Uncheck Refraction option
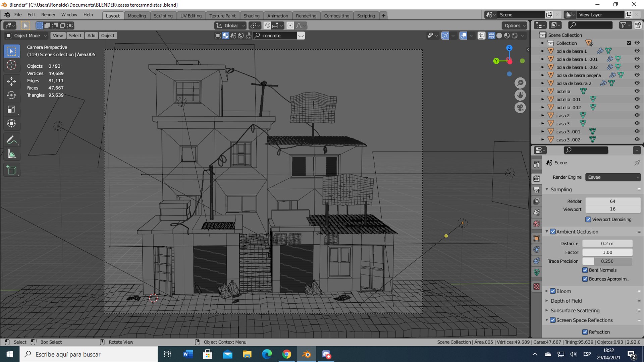This screenshot has width=644, height=362. 585,332
